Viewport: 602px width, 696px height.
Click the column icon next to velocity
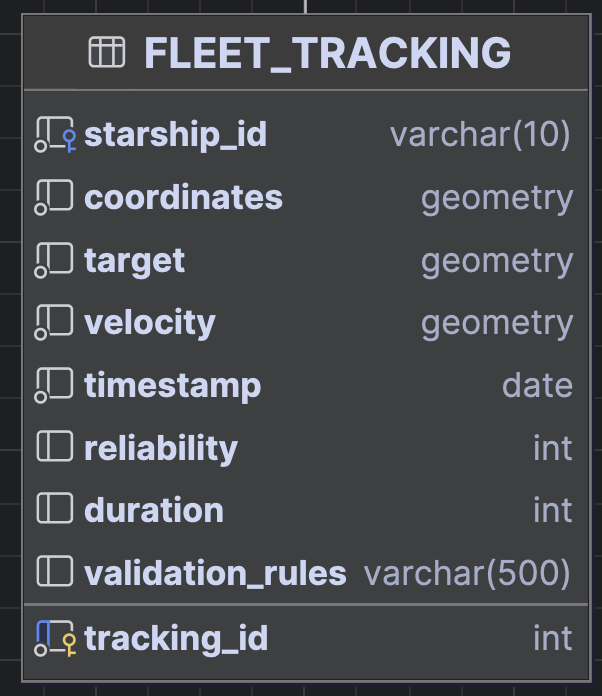(54, 322)
